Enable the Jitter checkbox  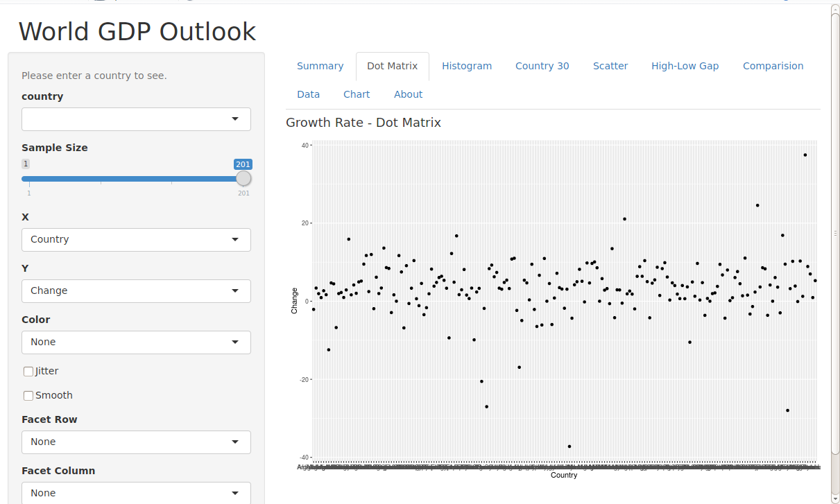click(28, 372)
